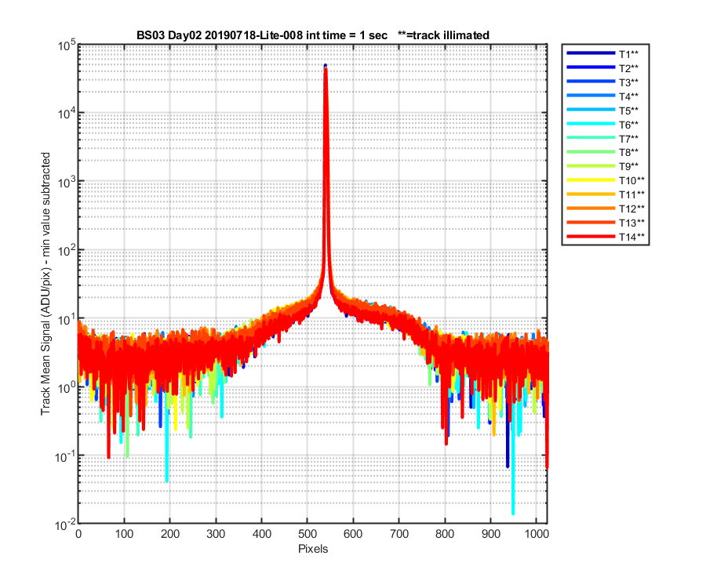Screen dimensions: 706x588
Task: Click the x-axis tick label 800
Action: coord(445,534)
